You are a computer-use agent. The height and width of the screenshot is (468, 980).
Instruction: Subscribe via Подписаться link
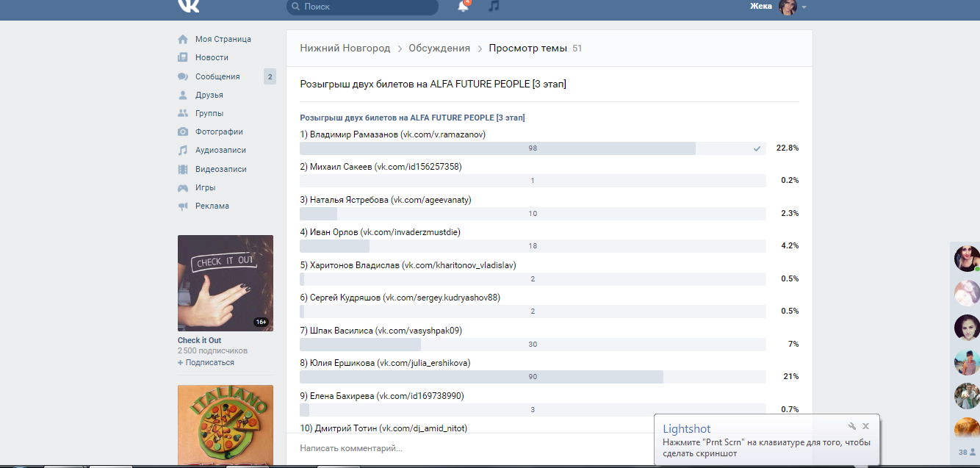tap(206, 362)
